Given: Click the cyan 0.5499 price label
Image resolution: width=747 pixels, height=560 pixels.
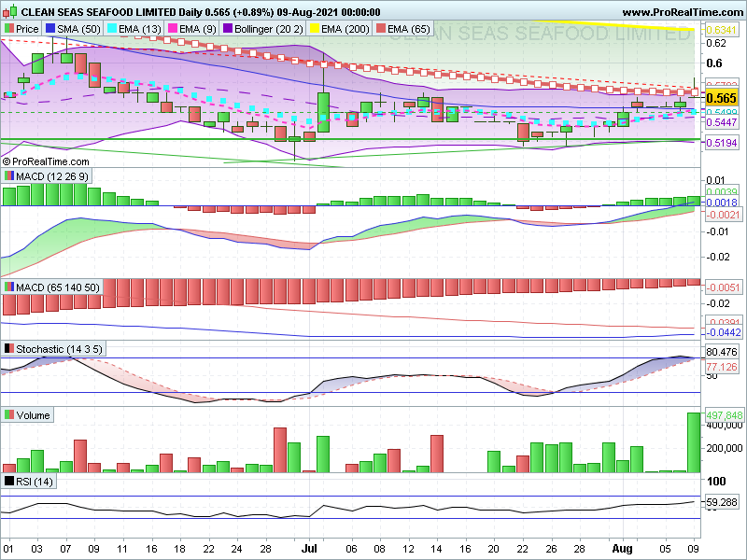Looking at the screenshot, I should click(721, 112).
